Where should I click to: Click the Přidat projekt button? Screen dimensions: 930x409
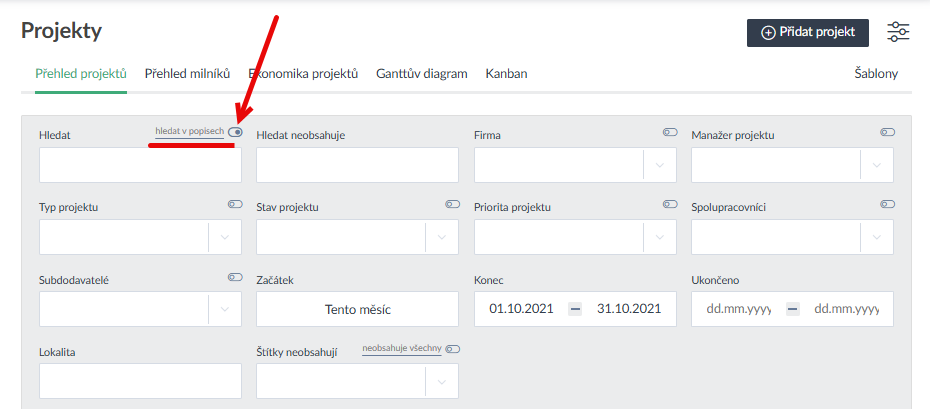(x=808, y=32)
